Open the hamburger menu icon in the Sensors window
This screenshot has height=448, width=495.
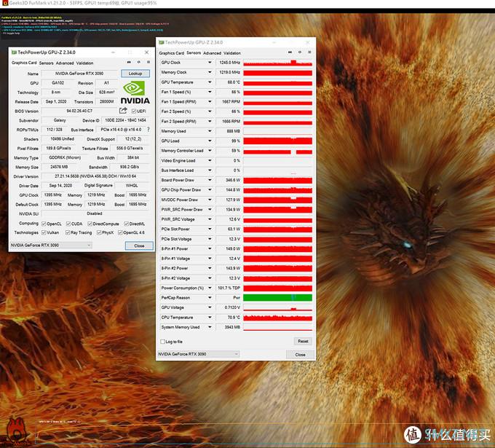[309, 52]
